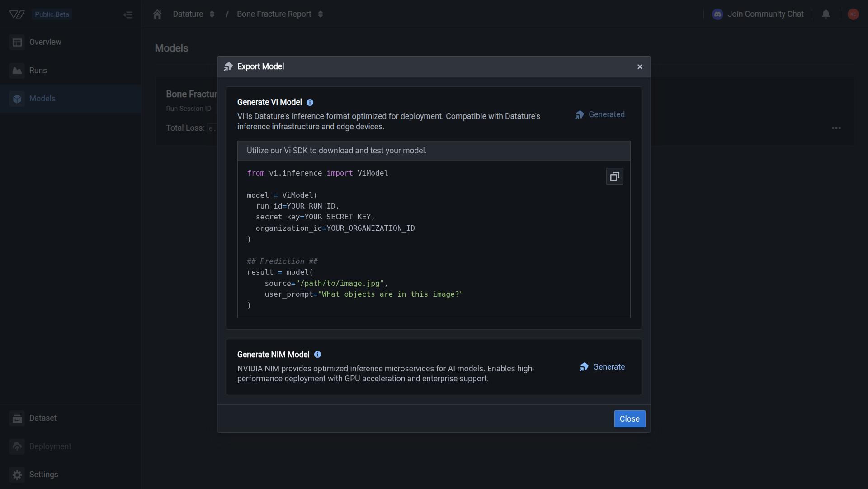Click 'Utilize our Vi SDK' text
This screenshot has height=489, width=868.
point(336,151)
